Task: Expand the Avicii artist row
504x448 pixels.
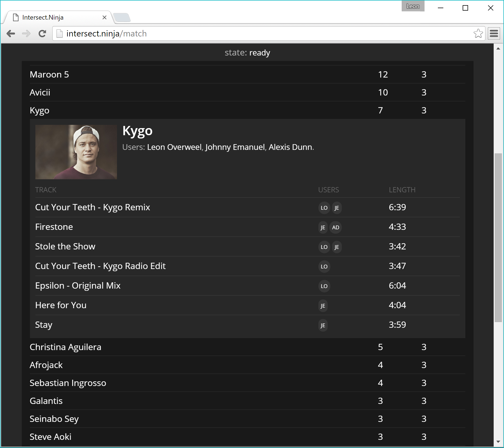Action: coord(247,92)
